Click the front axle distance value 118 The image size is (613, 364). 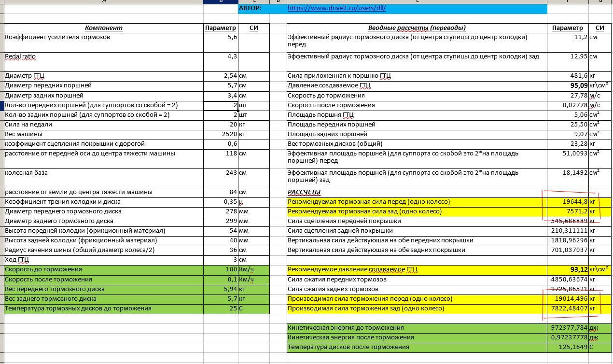pos(221,158)
